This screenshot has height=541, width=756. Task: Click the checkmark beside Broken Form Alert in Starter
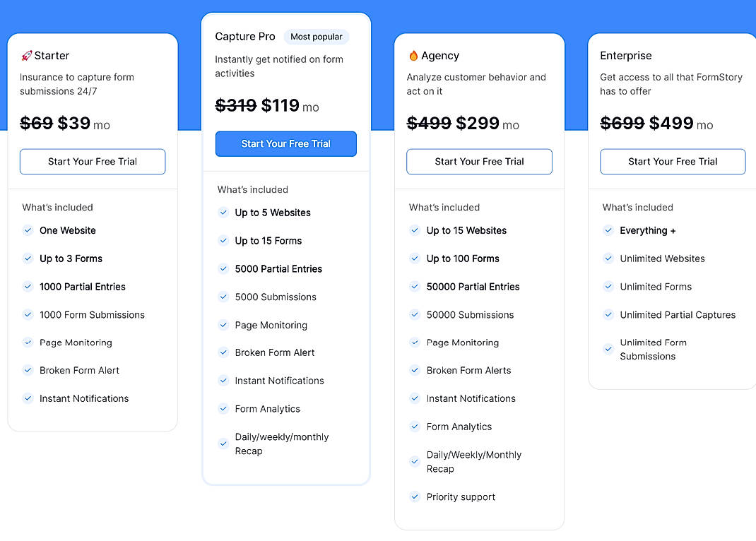28,370
